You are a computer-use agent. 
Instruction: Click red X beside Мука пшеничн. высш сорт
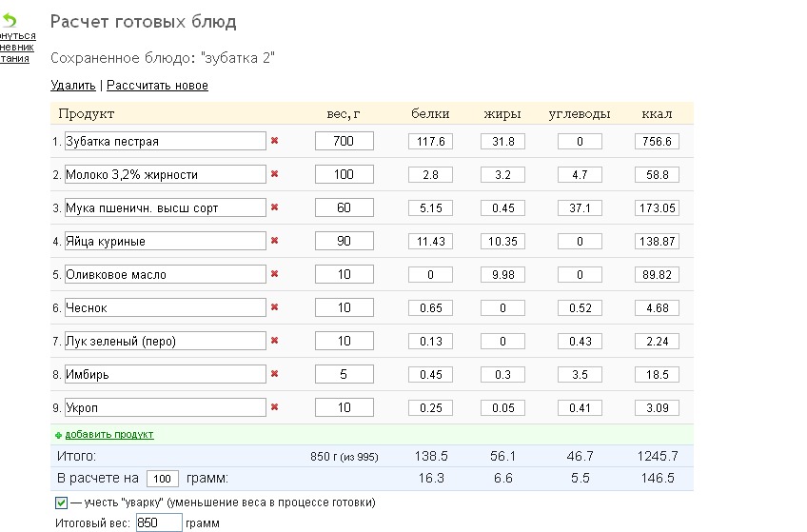pyautogui.click(x=275, y=207)
